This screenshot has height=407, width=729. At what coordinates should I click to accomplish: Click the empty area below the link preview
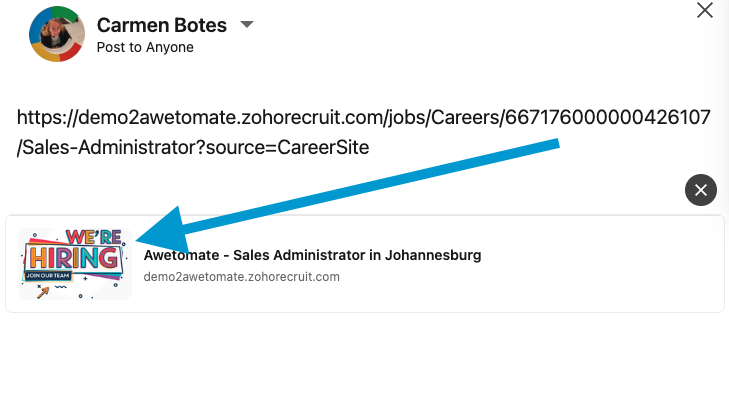[x=364, y=360]
